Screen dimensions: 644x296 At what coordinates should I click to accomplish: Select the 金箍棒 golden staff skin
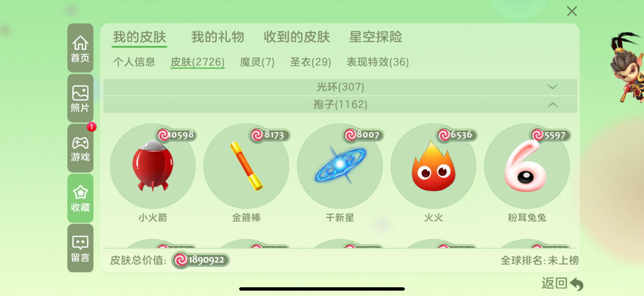pos(246,166)
